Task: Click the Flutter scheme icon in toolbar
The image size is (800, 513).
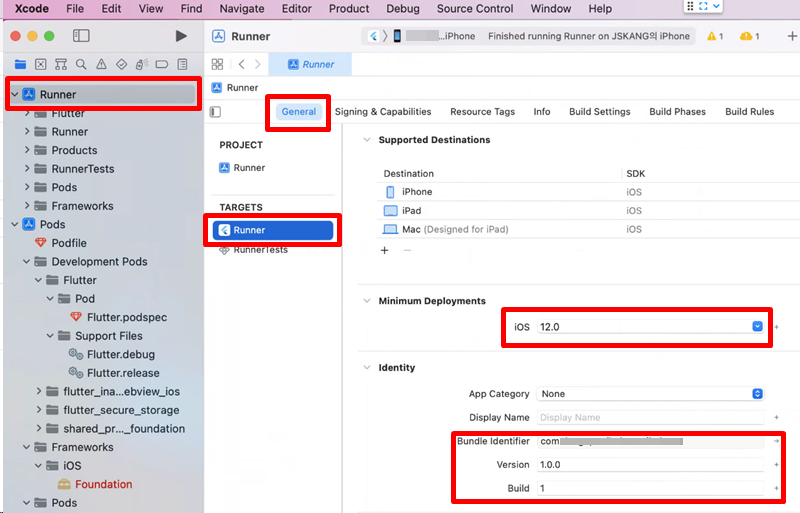Action: tap(373, 36)
